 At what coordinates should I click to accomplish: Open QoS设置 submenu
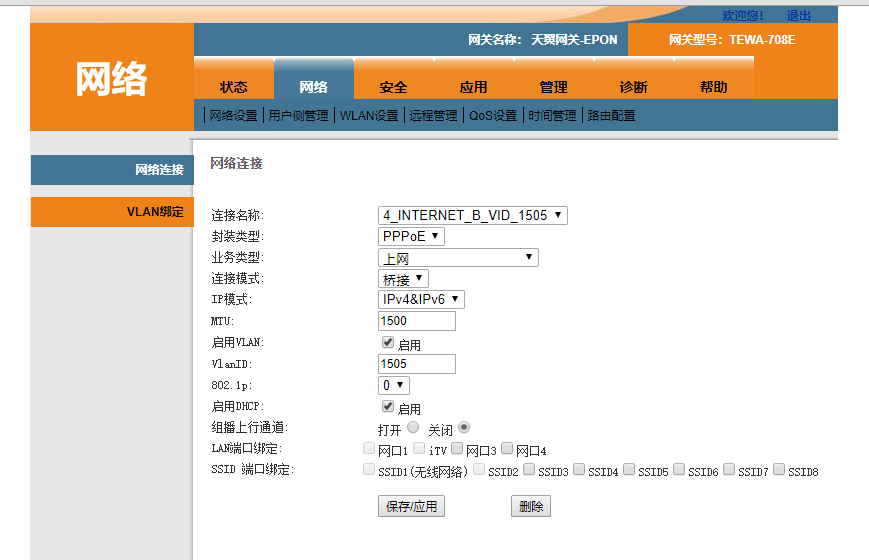493,115
